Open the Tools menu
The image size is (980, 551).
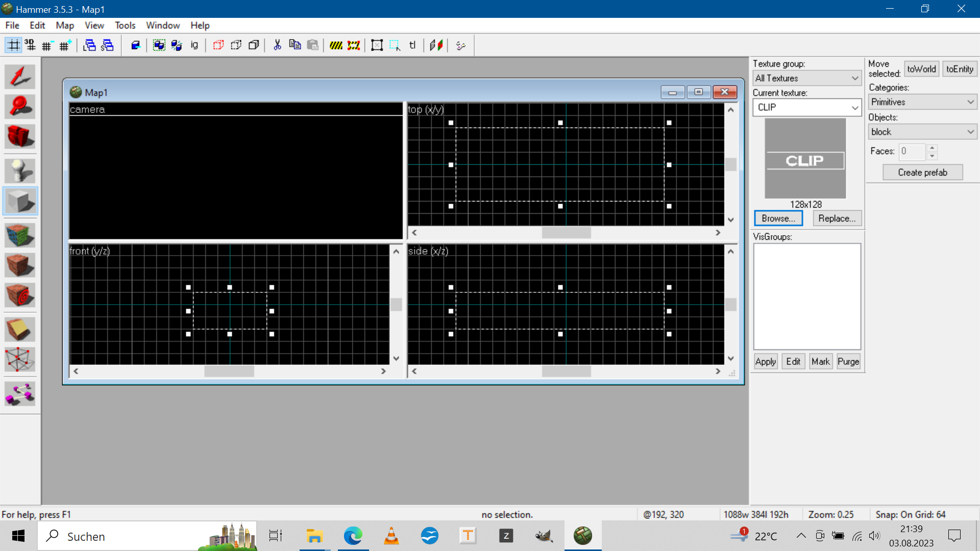(125, 26)
